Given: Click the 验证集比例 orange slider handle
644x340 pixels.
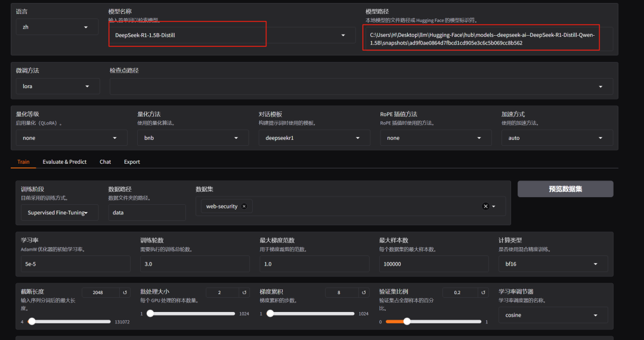Looking at the screenshot, I should (x=407, y=322).
